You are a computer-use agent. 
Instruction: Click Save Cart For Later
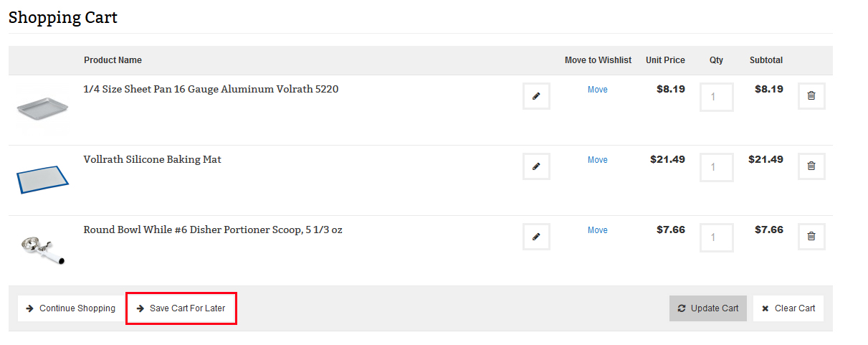(x=181, y=308)
